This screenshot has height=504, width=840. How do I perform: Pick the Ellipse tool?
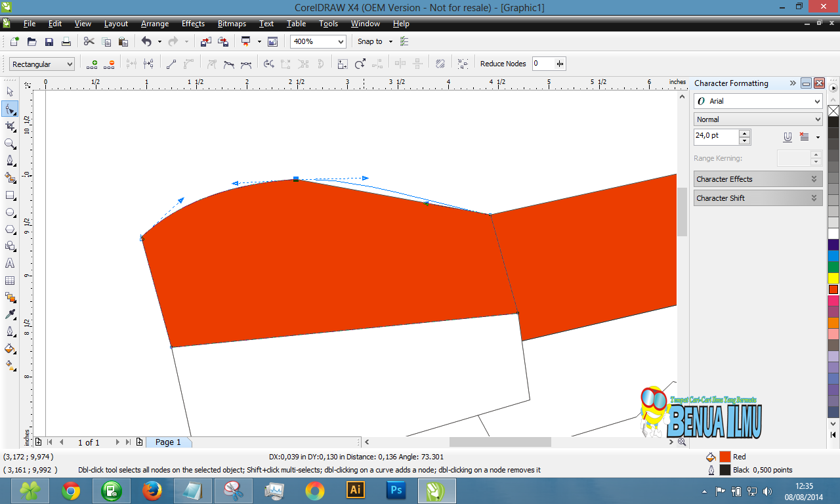[x=10, y=212]
